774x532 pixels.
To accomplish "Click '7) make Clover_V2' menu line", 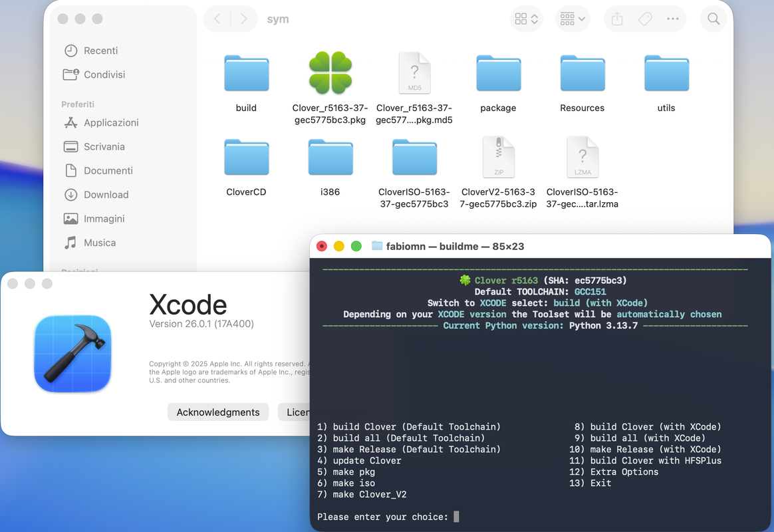I will 362,495.
